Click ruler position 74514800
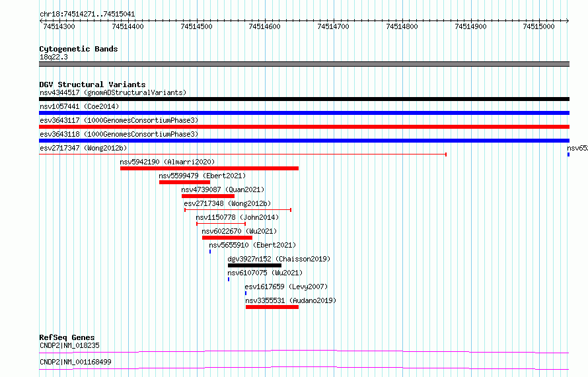 coord(402,26)
